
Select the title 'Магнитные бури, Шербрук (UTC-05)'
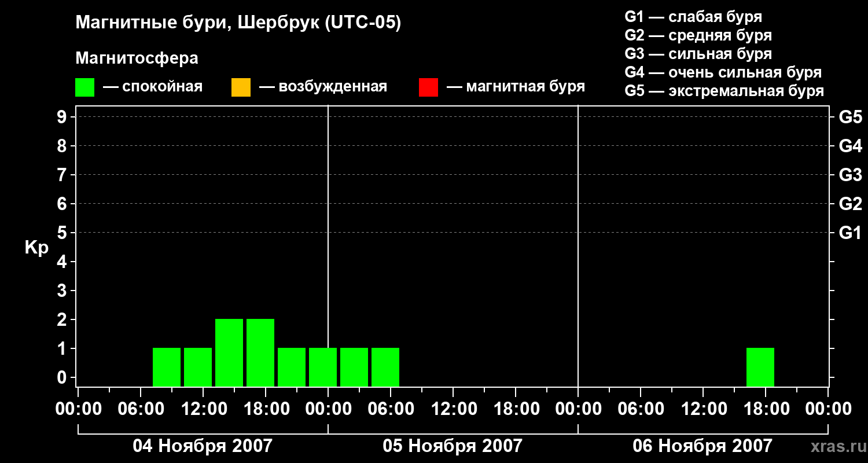tap(238, 24)
